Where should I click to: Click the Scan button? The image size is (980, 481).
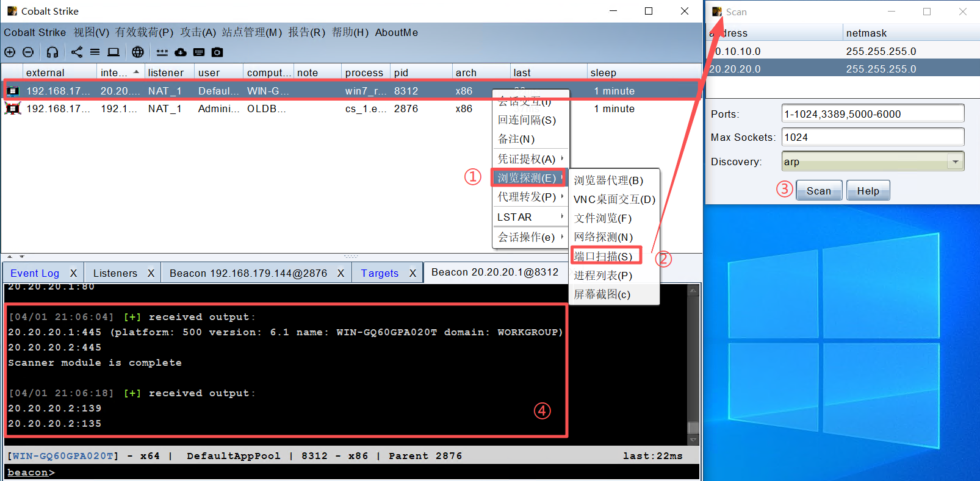[x=819, y=191]
